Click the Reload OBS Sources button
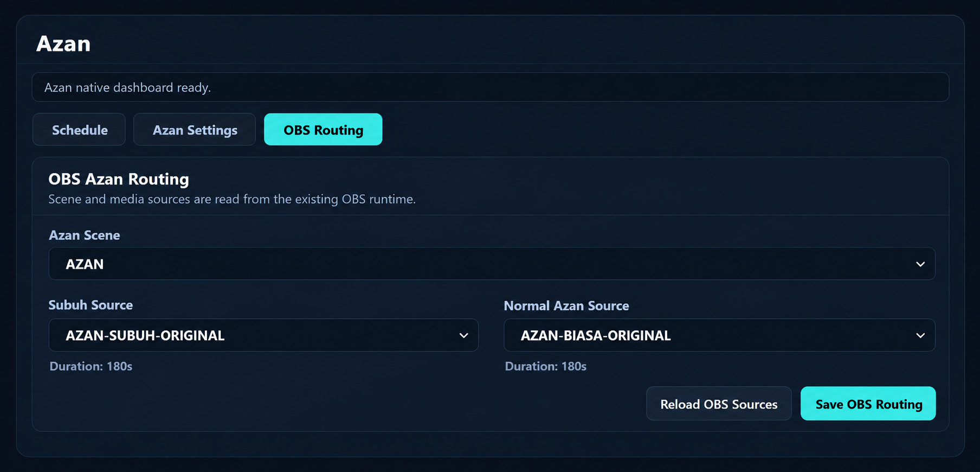The height and width of the screenshot is (472, 980). pos(719,404)
